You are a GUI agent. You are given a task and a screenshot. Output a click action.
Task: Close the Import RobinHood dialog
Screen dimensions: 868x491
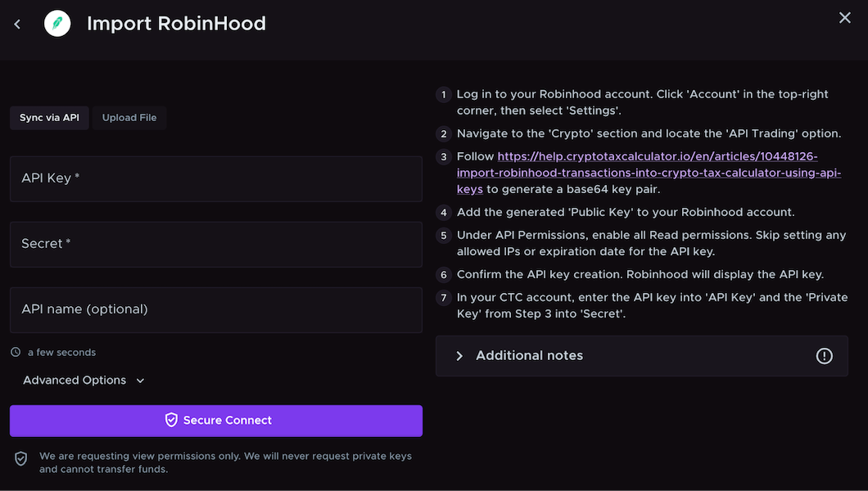click(845, 18)
